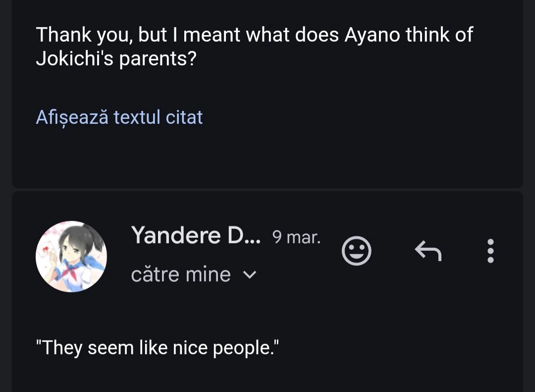Viewport: 535px width, 392px height.
Task: Tap the reply arrow icon
Action: (428, 251)
